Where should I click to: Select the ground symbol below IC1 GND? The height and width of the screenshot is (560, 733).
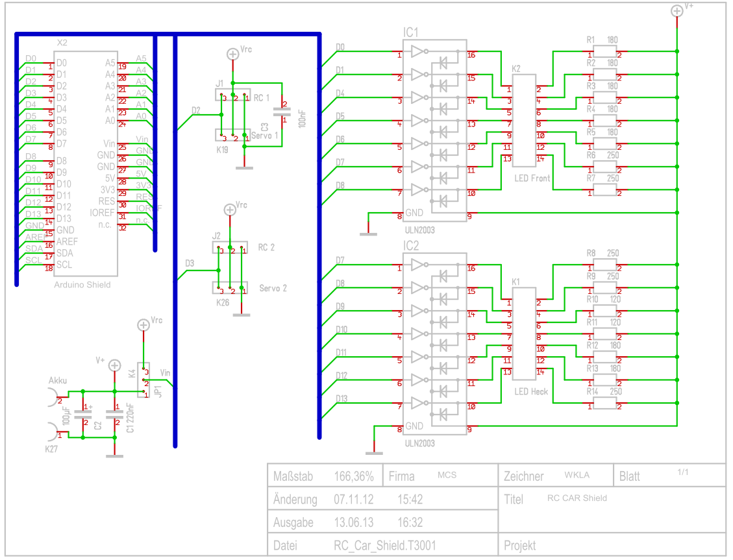coord(368,232)
